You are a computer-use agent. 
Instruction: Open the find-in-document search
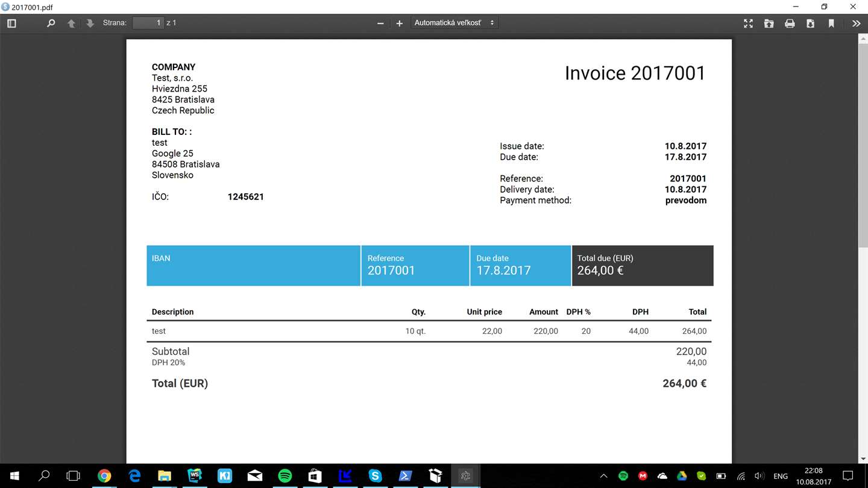pos(51,23)
